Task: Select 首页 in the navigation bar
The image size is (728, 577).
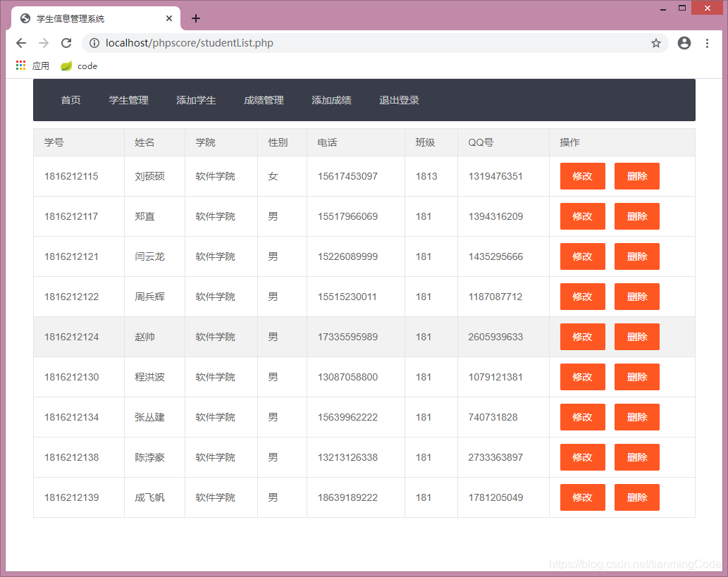Action: 70,100
